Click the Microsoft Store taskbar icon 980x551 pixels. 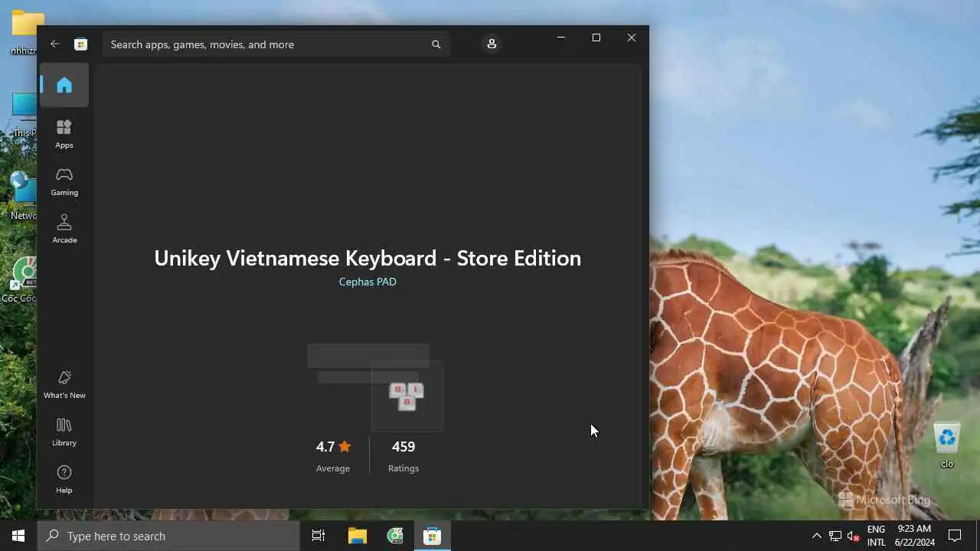click(433, 536)
